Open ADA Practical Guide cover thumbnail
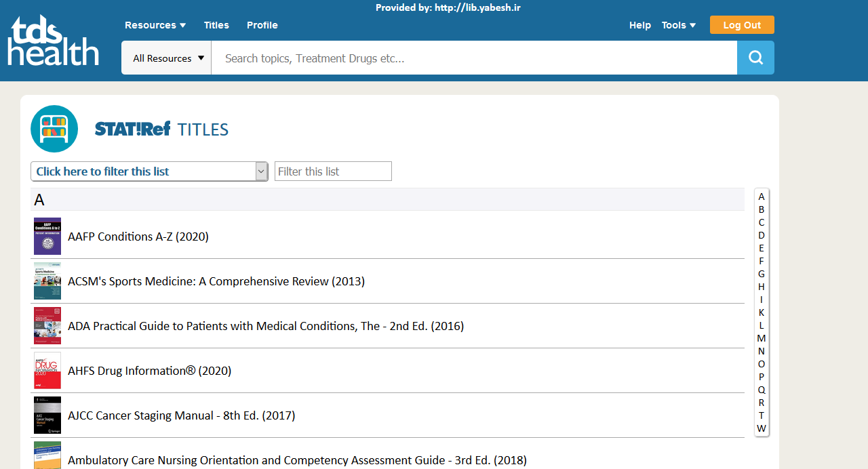The image size is (868, 469). point(47,326)
